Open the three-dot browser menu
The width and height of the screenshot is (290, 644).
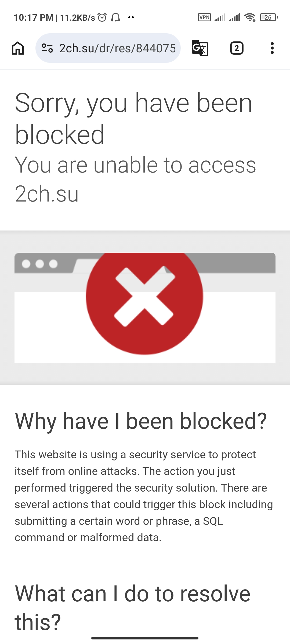click(x=272, y=48)
